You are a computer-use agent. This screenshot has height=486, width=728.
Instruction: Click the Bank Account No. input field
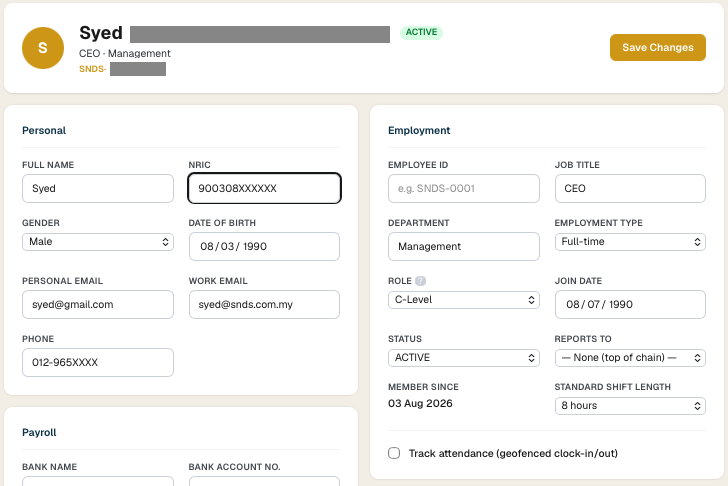point(264,481)
